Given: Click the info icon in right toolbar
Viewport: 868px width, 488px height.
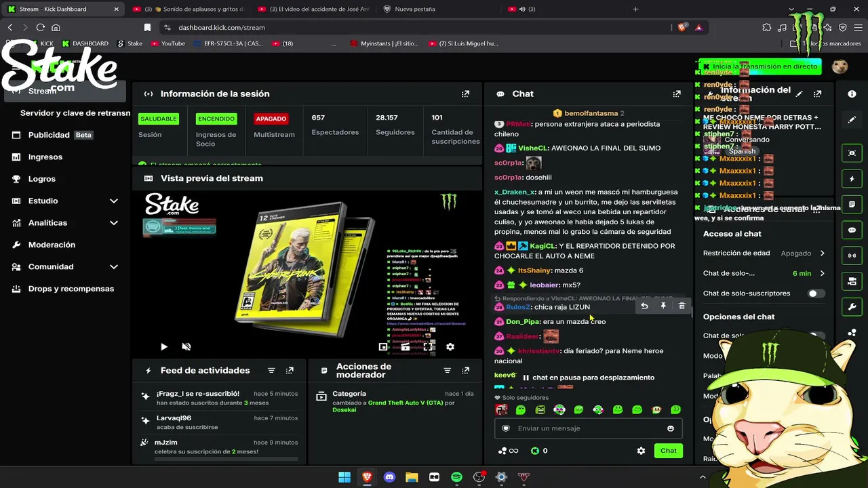Looking at the screenshot, I should point(852,94).
